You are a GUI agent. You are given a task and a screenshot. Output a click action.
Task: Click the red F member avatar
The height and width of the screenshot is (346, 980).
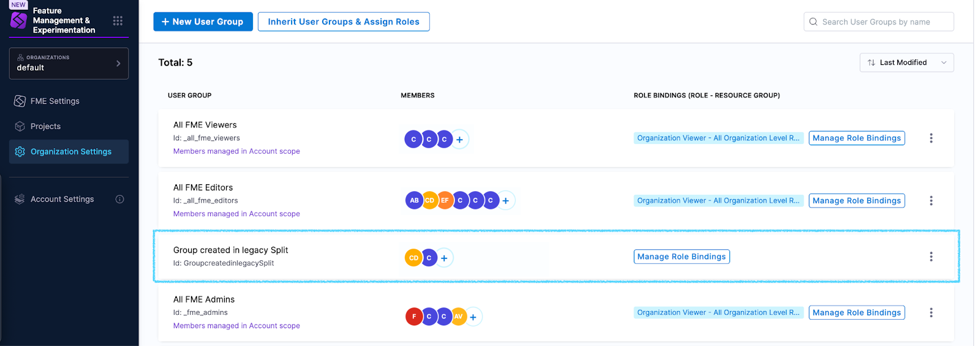click(x=414, y=317)
